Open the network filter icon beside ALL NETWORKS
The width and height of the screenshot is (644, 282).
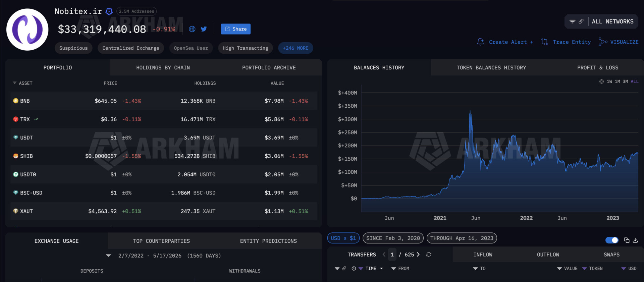tap(572, 21)
